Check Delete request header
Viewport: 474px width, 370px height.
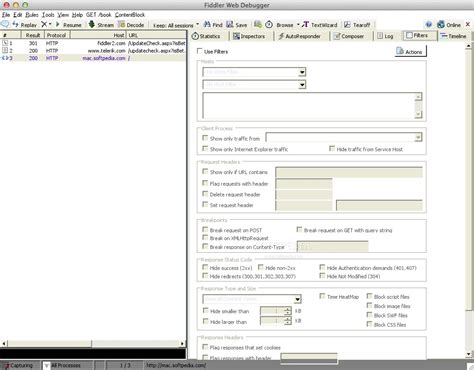(205, 194)
